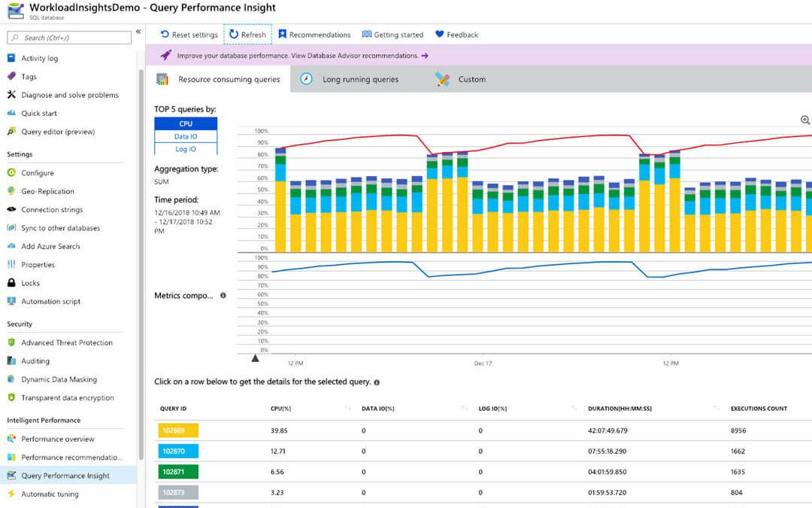Sort the table by EXECUTIONS COUNT
Image resolution: width=812 pixels, height=508 pixels.
757,407
